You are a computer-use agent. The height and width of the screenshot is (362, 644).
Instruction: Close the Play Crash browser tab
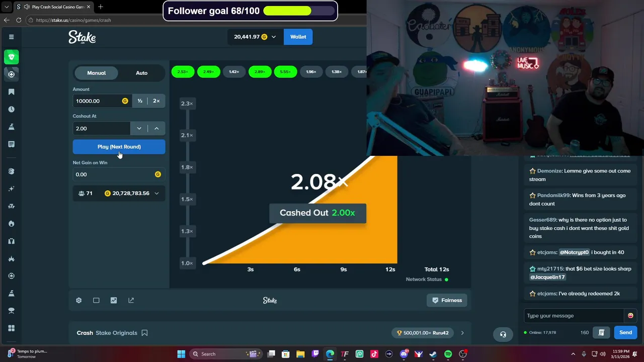coord(89,7)
